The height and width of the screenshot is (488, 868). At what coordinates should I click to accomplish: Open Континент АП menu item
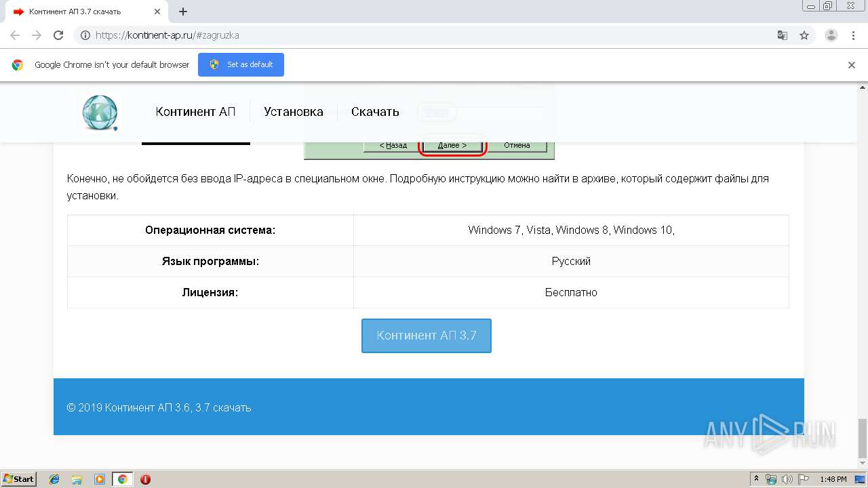point(195,112)
